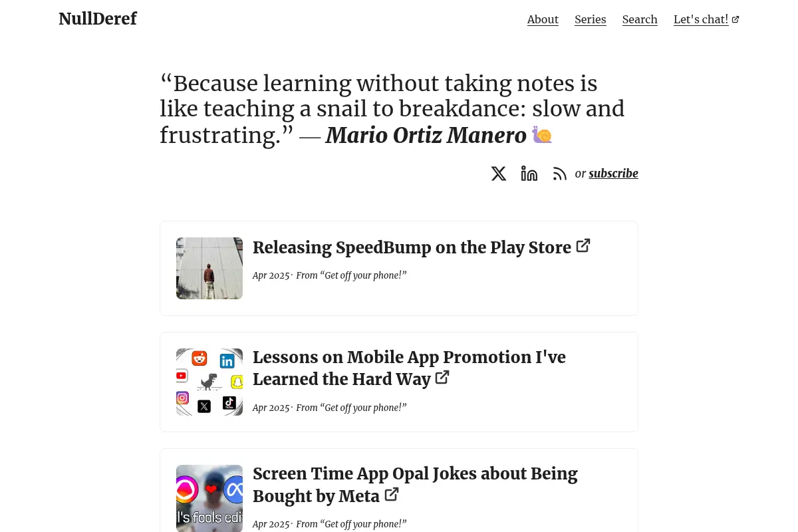The width and height of the screenshot is (798, 532).
Task: Open the X (Twitter) profile icon
Action: tap(499, 174)
